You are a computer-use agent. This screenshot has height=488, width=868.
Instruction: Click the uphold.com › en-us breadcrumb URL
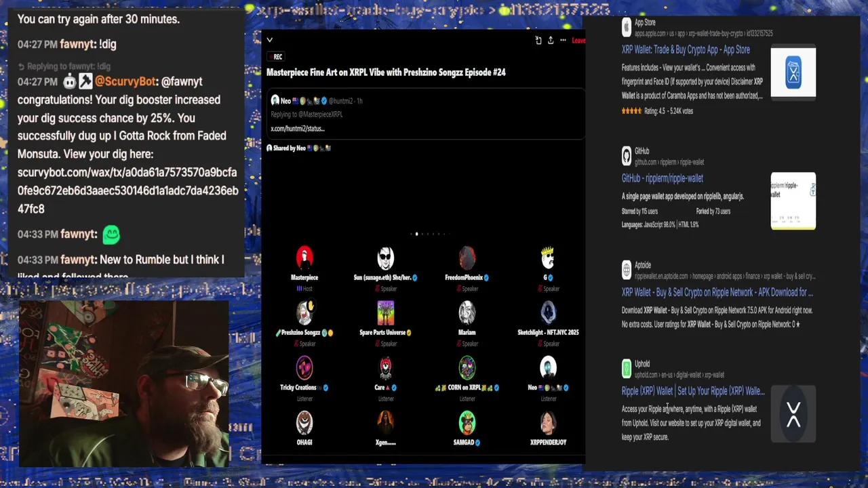[679, 375]
